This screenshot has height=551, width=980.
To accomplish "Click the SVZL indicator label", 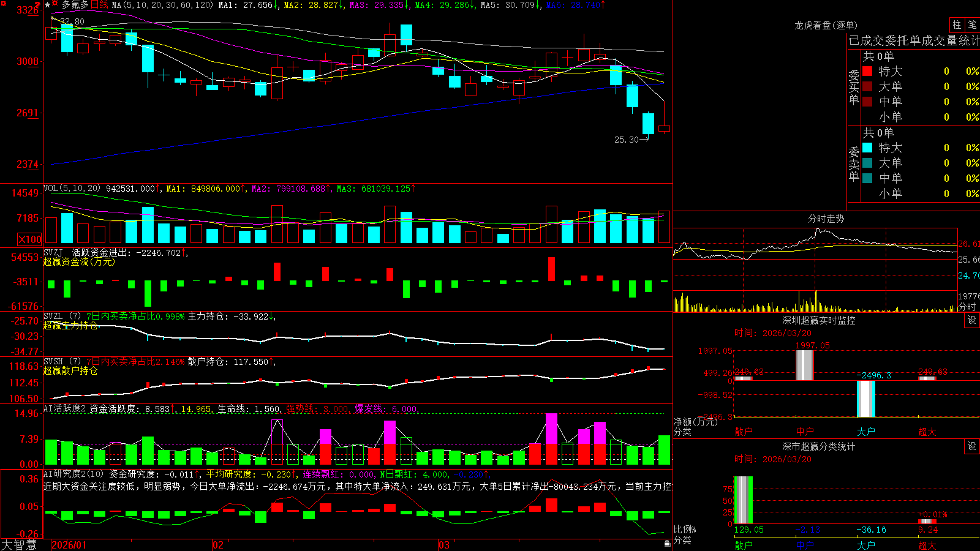I will tap(53, 316).
